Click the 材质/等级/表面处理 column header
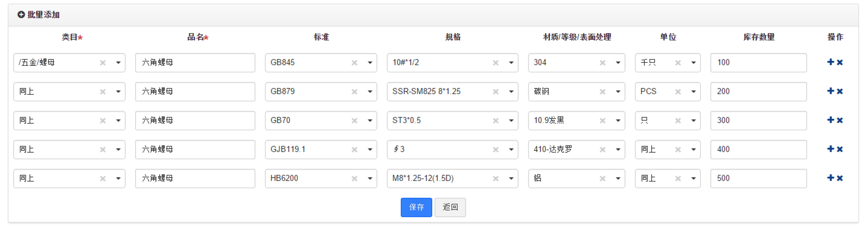This screenshot has height=234, width=868. [577, 37]
